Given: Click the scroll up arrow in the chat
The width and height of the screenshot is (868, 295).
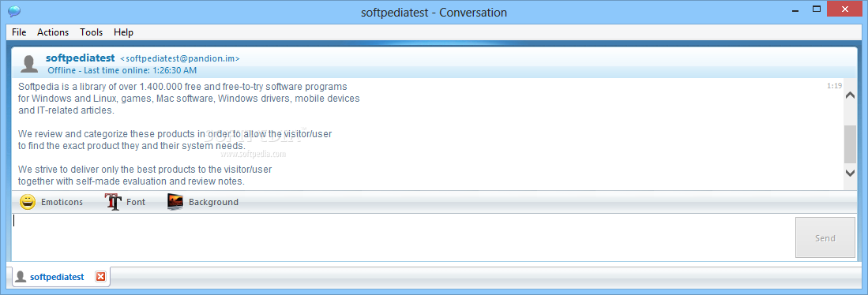Looking at the screenshot, I should coord(851,95).
